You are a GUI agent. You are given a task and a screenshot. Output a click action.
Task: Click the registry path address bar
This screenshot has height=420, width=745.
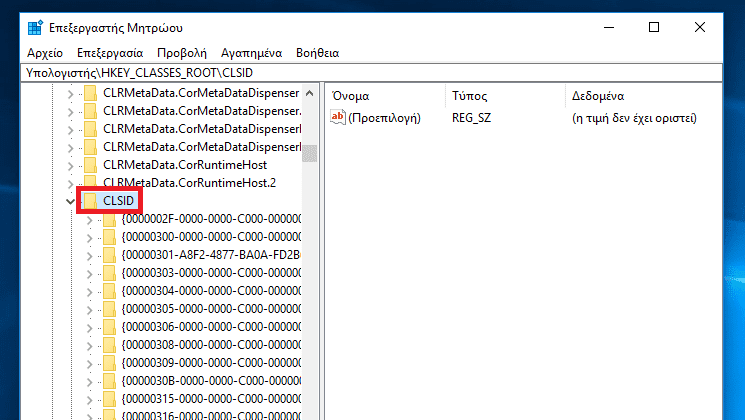pyautogui.click(x=372, y=73)
